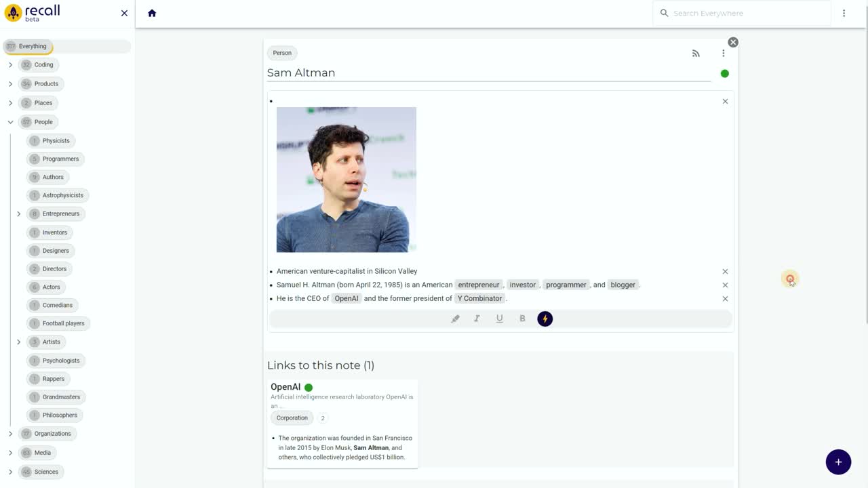Expand the Entrepreneurs subcategory
The image size is (868, 488).
click(19, 213)
